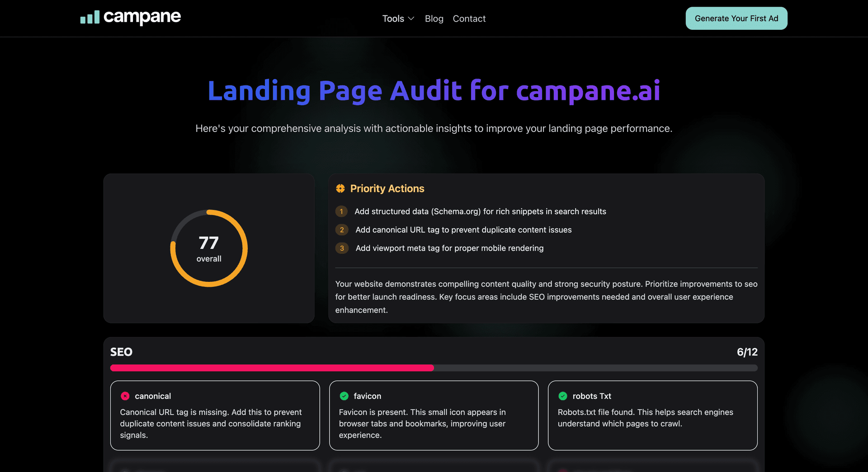The width and height of the screenshot is (868, 472).
Task: Click the campane wordmark to go home
Action: click(x=142, y=17)
